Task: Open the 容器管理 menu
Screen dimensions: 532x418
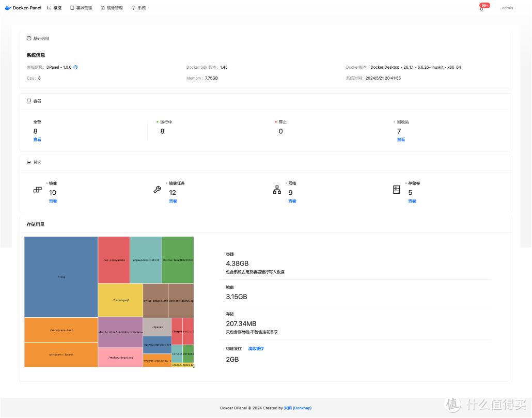Action: click(x=81, y=8)
